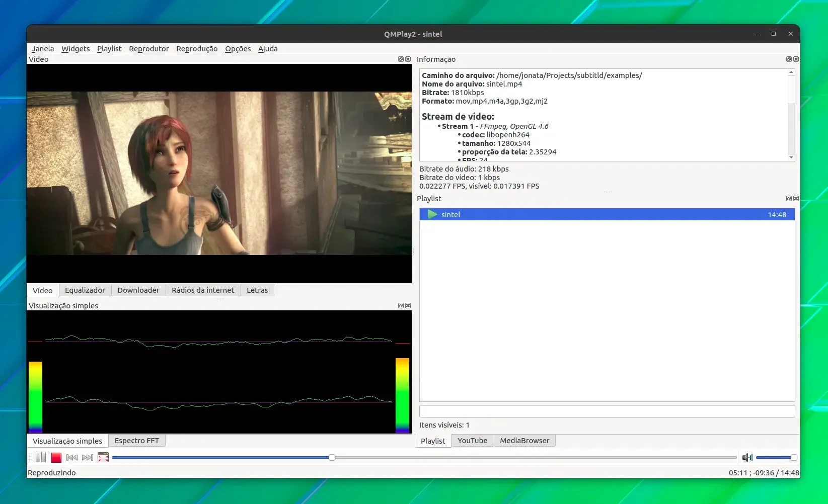Pause playback with the pause button

41,457
